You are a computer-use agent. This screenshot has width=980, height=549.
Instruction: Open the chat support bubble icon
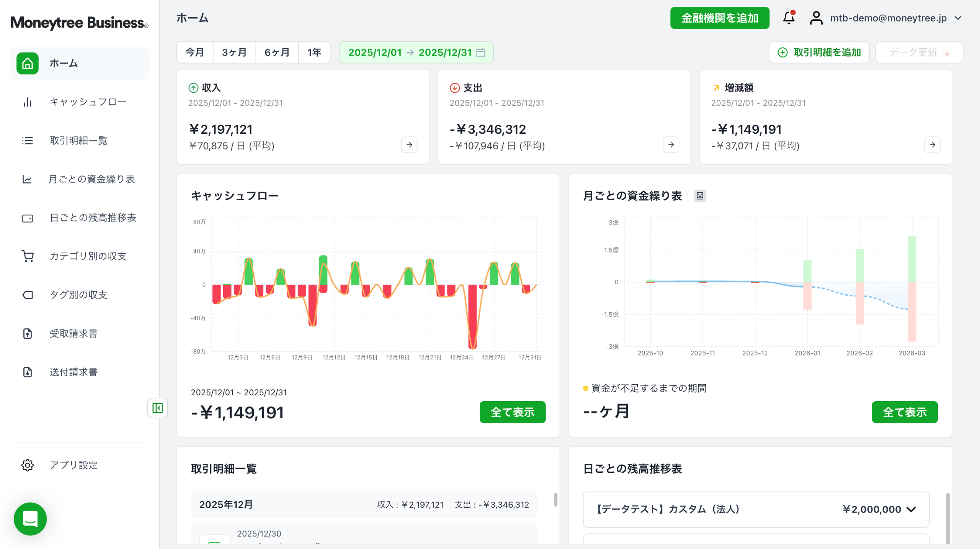(x=30, y=519)
